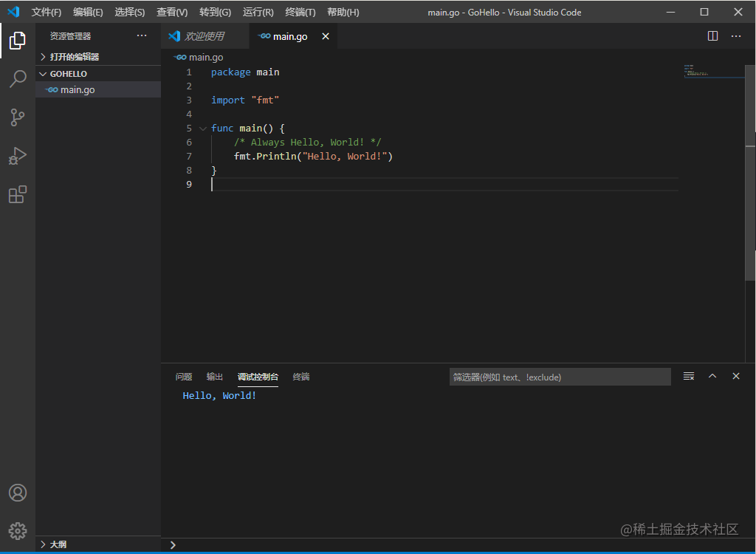
Task: Open the Run and Debug view icon
Action: (x=18, y=156)
